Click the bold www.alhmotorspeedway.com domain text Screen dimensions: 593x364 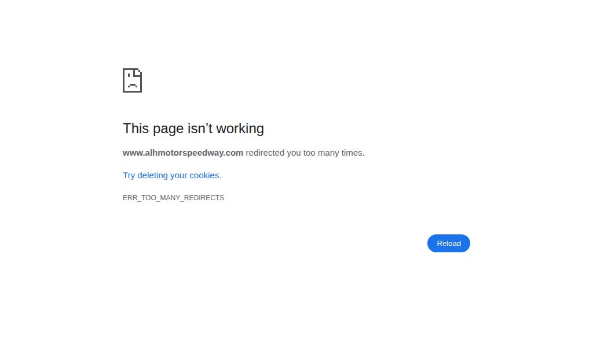(182, 153)
